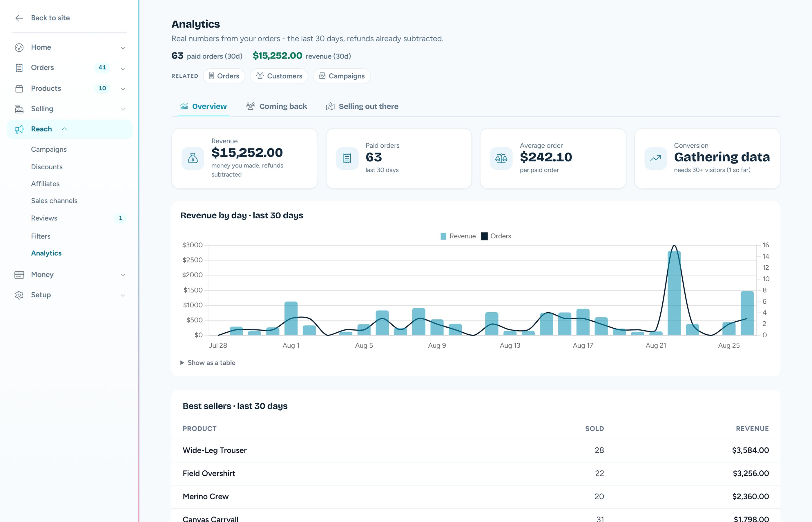Click the Wide-Leg Trouser row

pyautogui.click(x=476, y=450)
